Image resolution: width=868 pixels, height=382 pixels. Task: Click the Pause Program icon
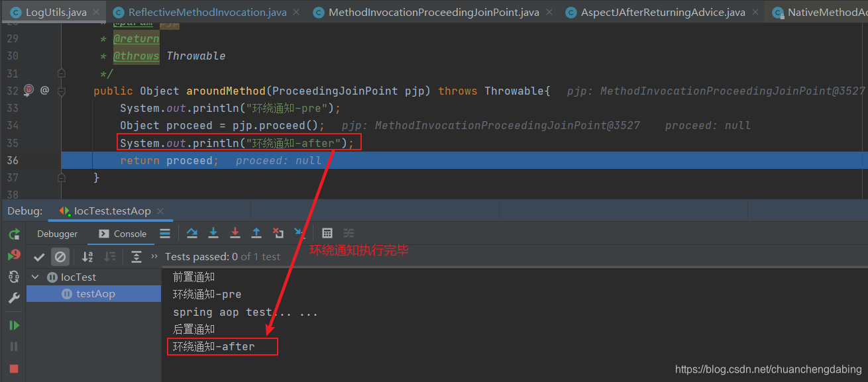(14, 346)
